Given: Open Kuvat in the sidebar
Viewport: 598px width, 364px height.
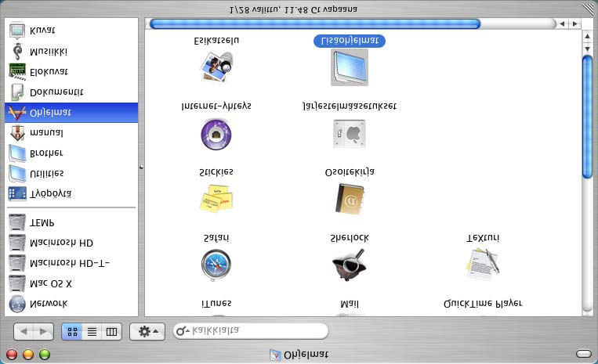Looking at the screenshot, I should [71, 31].
